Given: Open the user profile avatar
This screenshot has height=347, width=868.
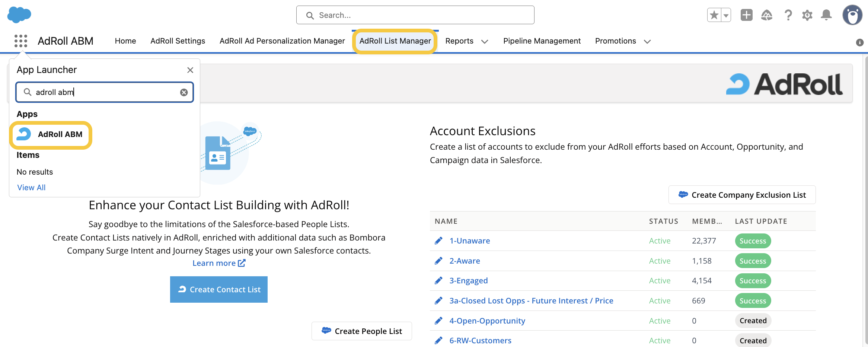Looking at the screenshot, I should (852, 15).
